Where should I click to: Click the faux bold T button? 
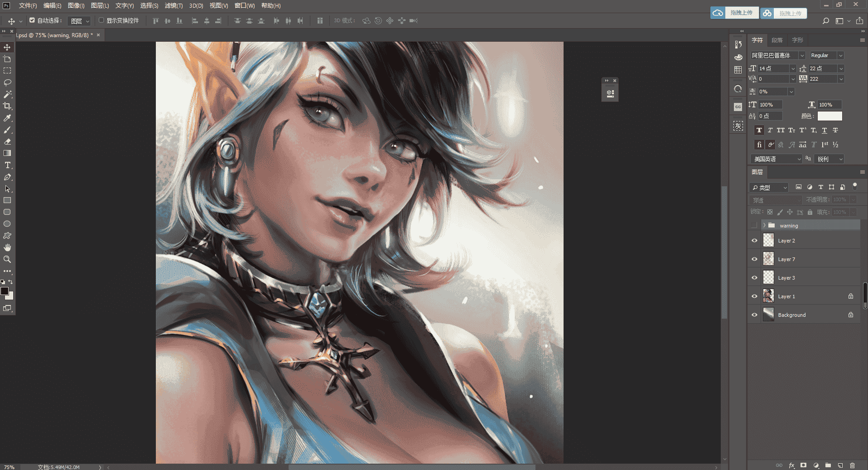pos(759,130)
